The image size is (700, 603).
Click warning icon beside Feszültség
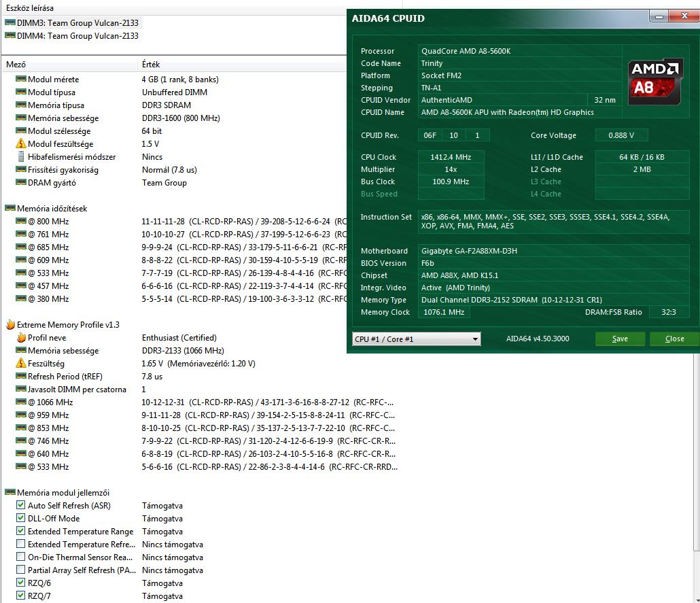[x=21, y=363]
